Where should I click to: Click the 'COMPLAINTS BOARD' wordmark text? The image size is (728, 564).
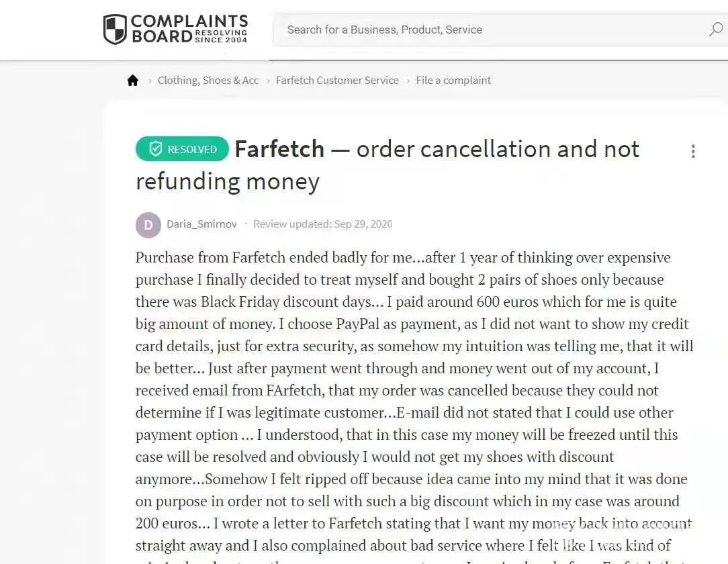[x=188, y=22]
